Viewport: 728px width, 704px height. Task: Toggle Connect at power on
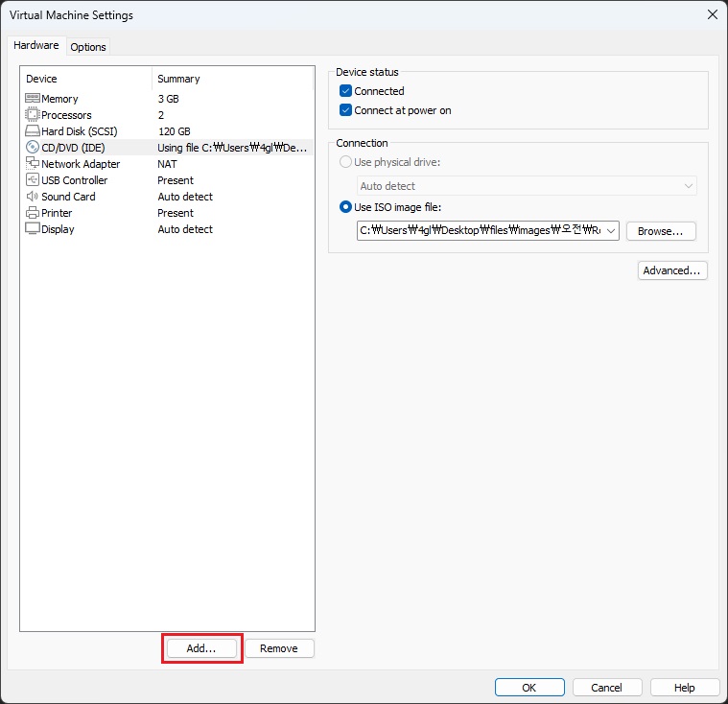point(345,110)
